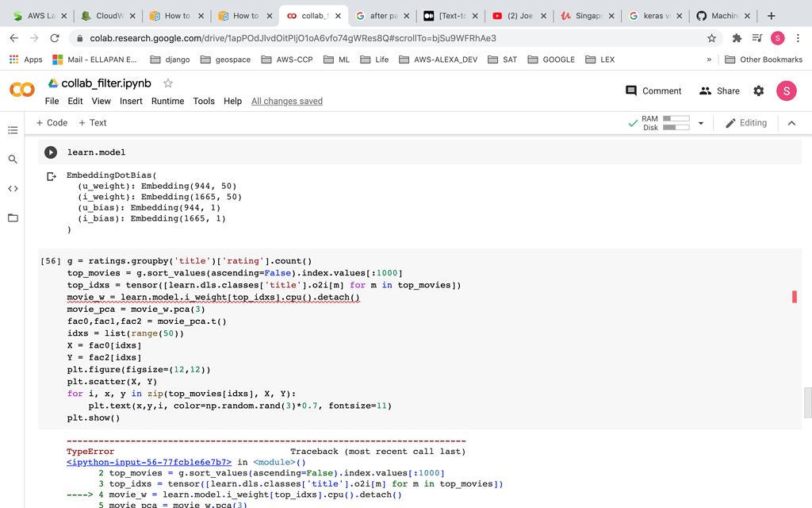The height and width of the screenshot is (508, 812).
Task: Open the Insert menu
Action: coord(131,101)
